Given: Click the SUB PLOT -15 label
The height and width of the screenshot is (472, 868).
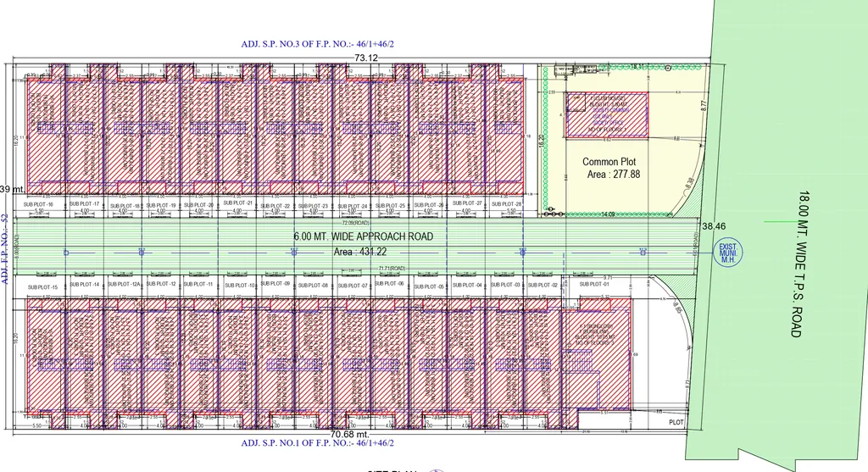Looking at the screenshot, I should coord(42,287).
